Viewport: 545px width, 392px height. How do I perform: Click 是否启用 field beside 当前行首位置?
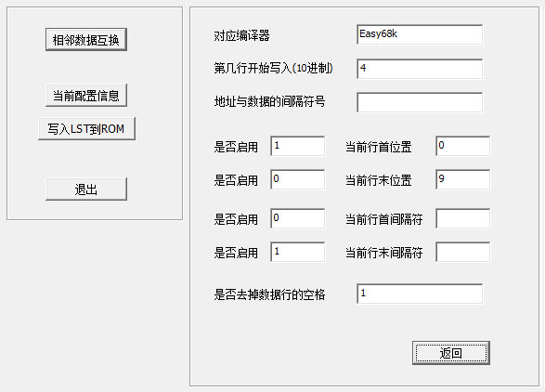(x=297, y=146)
